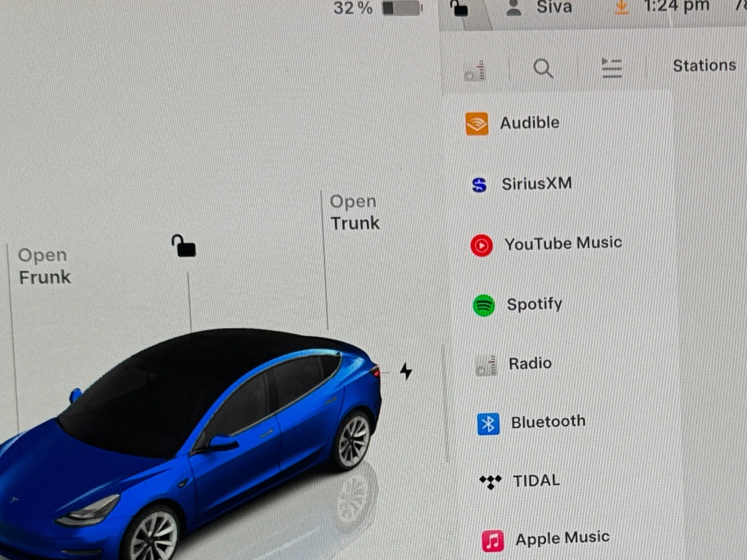Launch the YouTube Music icon
The height and width of the screenshot is (560, 747).
[481, 245]
